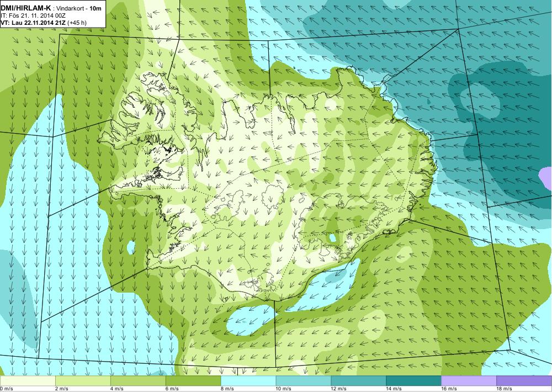Click the 6 m/s dark green legend swatch
Viewport: 552px width, 392px height.
click(193, 381)
